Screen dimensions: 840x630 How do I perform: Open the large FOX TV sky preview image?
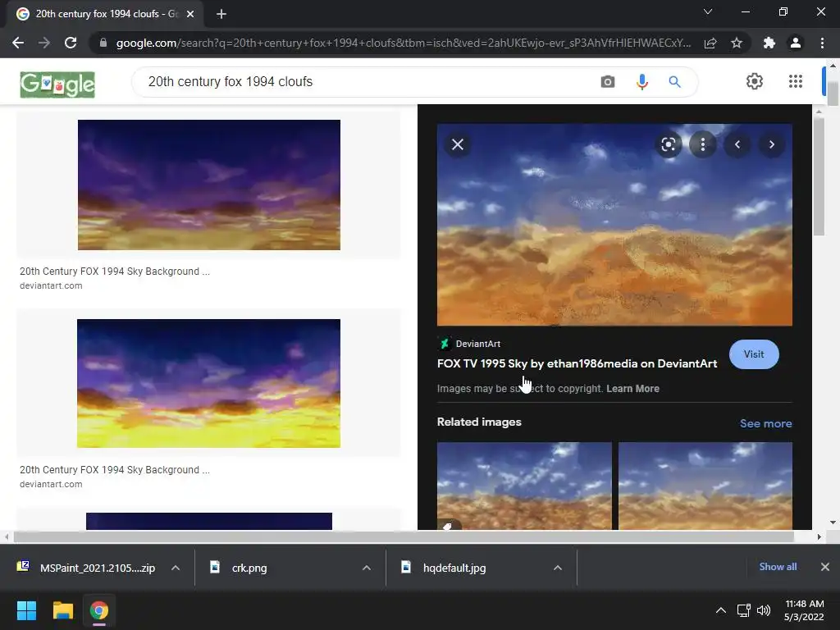pos(614,225)
